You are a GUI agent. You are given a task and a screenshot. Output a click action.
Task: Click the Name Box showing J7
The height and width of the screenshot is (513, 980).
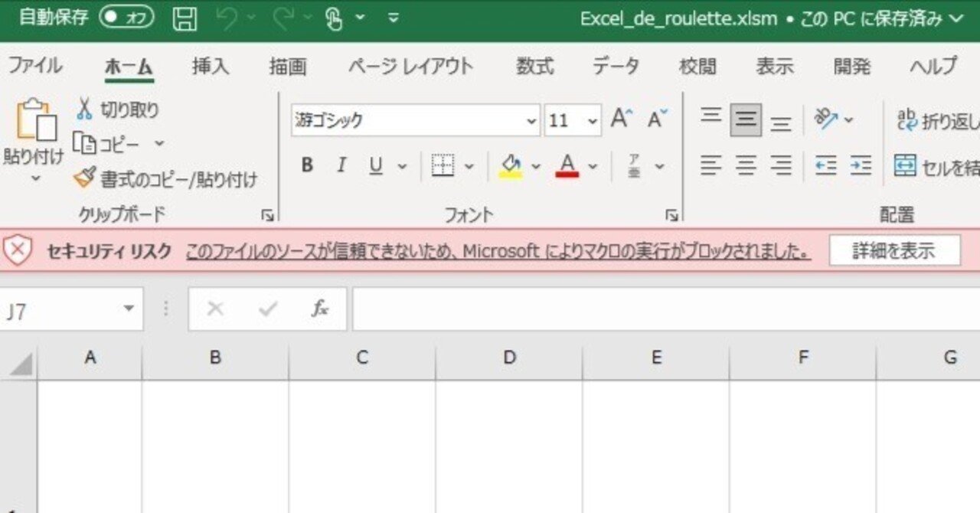pyautogui.click(x=61, y=309)
